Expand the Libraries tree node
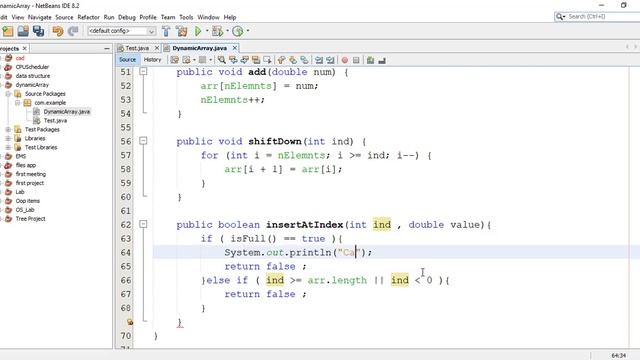The width and height of the screenshot is (640, 360). (8, 139)
